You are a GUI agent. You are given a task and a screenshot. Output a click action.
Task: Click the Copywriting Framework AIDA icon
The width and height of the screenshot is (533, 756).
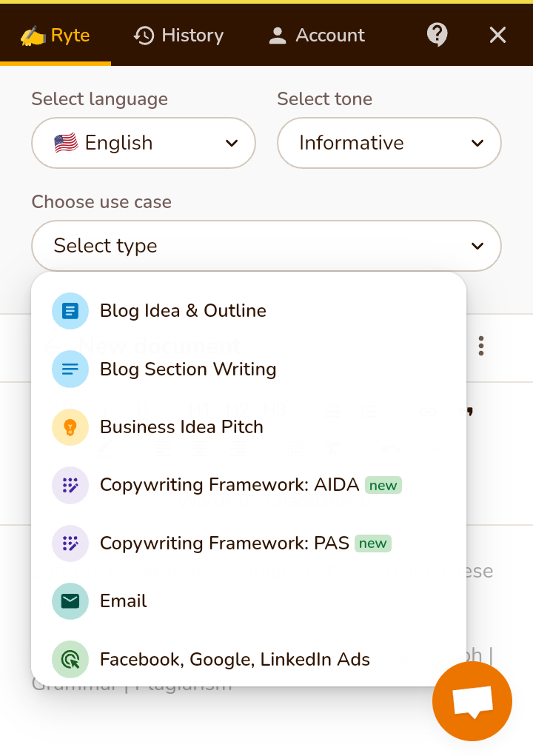(x=70, y=485)
